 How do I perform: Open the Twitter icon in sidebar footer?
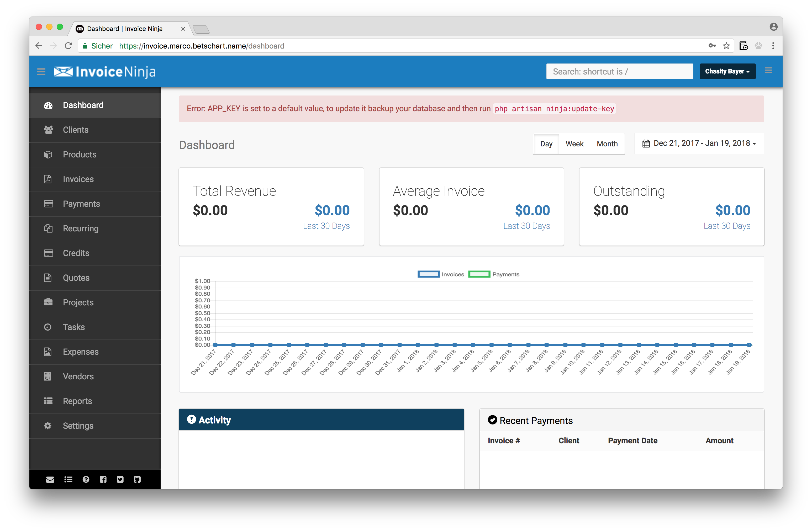click(120, 480)
